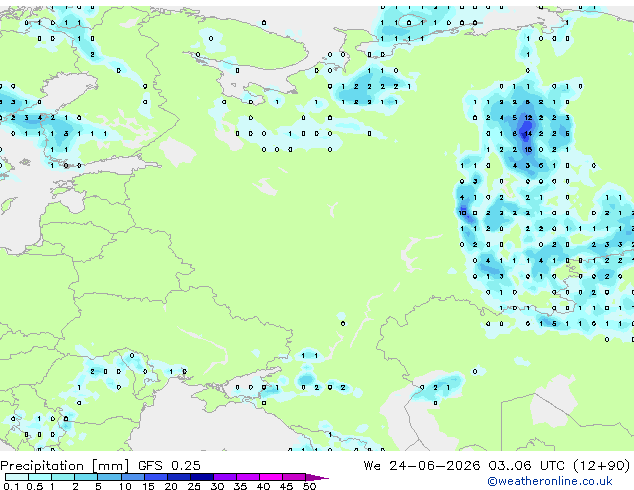634x490 pixels.
Task: Click the 45–50 mm legend color swatch
Action: (294, 477)
